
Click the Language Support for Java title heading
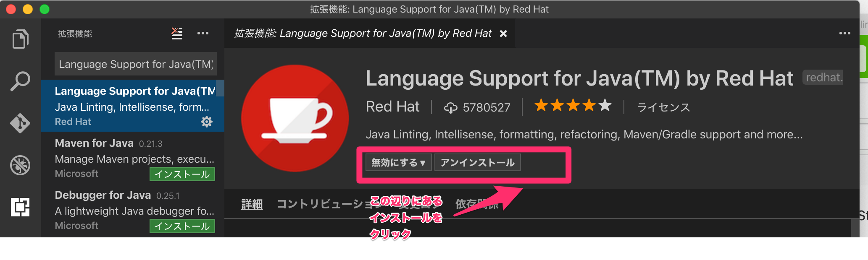pos(579,78)
